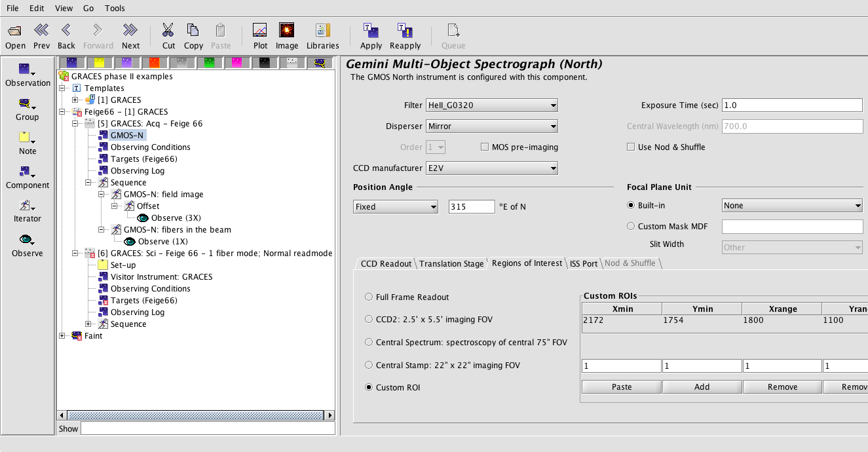Open the Edit menu
The width and height of the screenshot is (868, 452).
37,8
